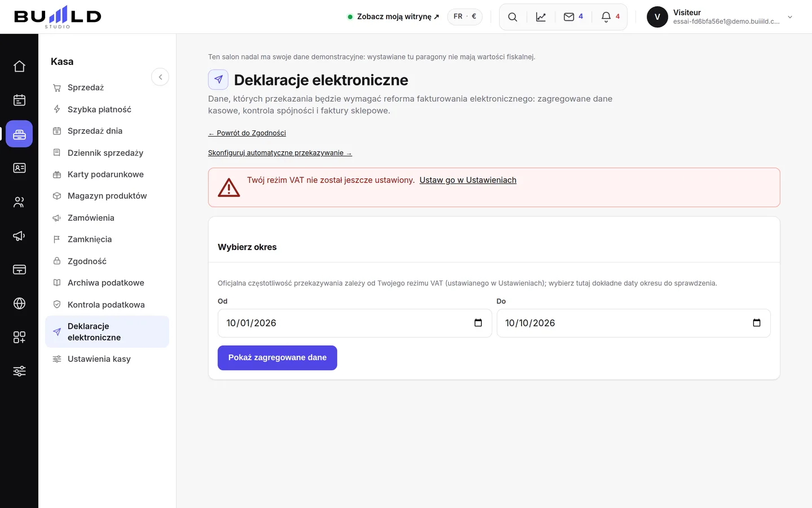
Task: Follow Powrót do Zgodności link
Action: 247,133
